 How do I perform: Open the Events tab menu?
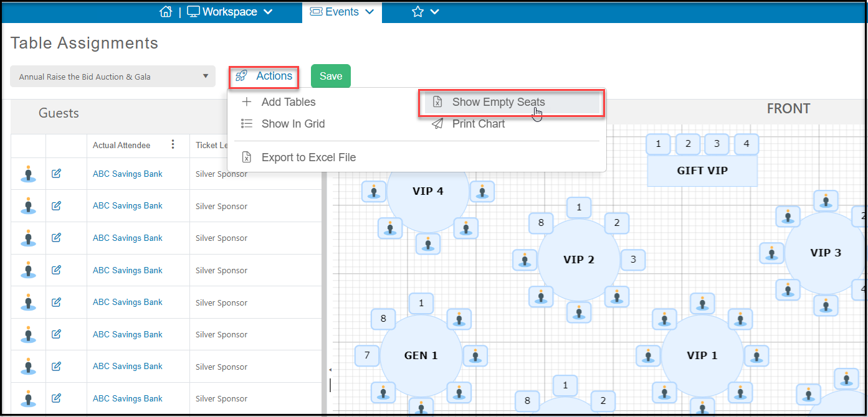pos(342,12)
